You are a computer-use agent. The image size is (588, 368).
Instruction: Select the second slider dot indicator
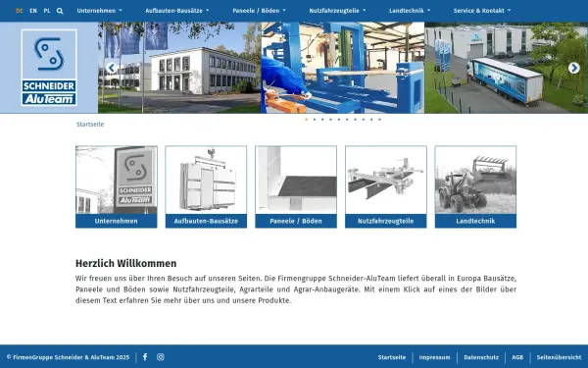(315, 120)
